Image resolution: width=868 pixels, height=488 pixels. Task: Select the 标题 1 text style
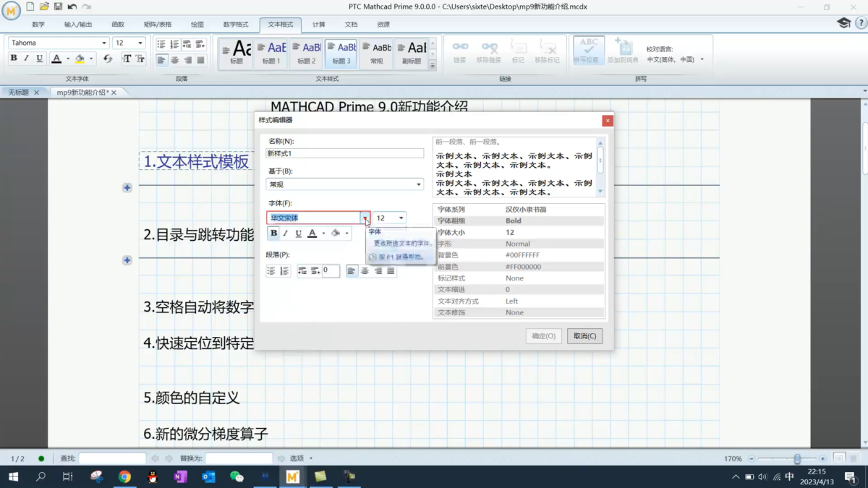tap(271, 53)
